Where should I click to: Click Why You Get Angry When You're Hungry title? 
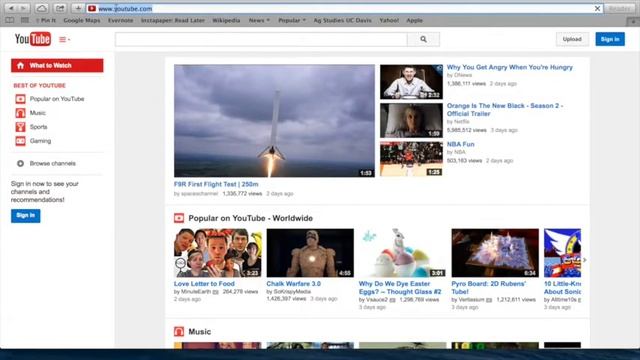[x=509, y=67]
